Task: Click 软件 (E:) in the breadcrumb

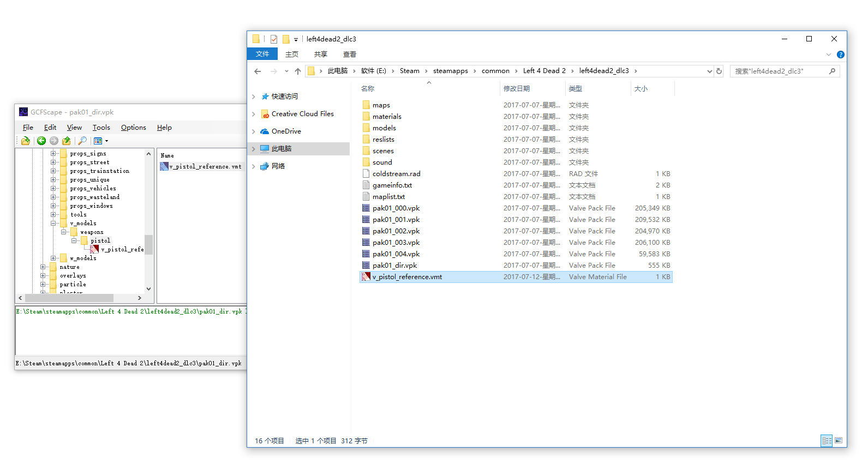Action: (x=374, y=71)
